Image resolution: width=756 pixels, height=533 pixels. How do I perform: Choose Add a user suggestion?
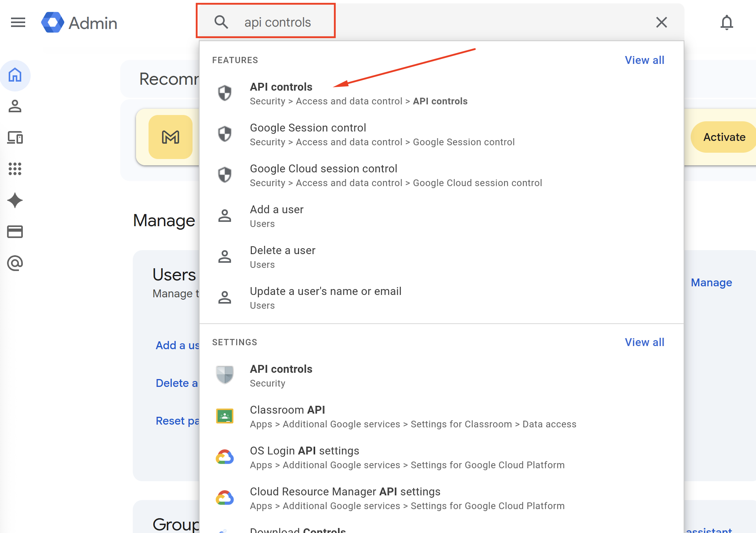pos(441,216)
